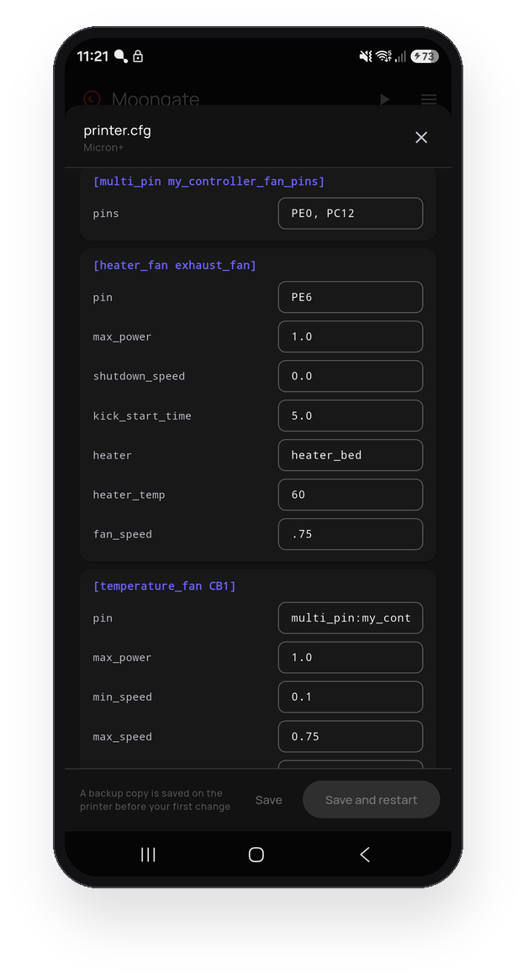Image resolution: width=528 pixels, height=980 pixels.
Task: Edit max_speed value 0.75
Action: [351, 737]
